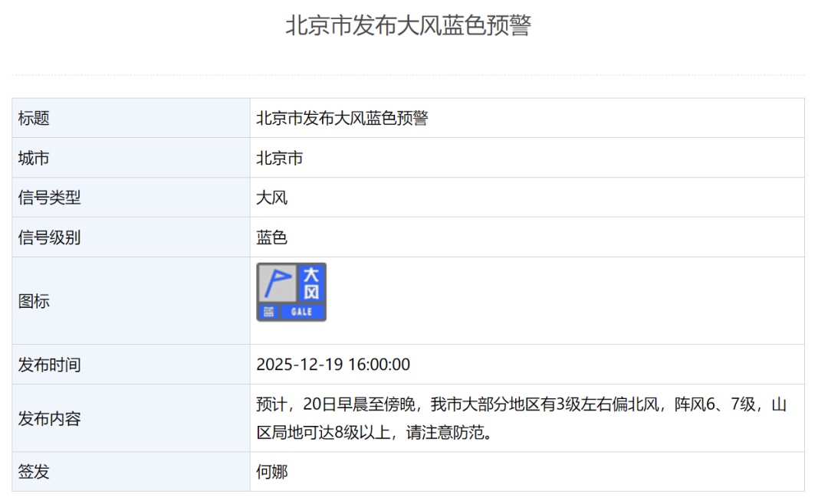Select the wind flag symbol in the icon
Screen dimensions: 828x504
point(278,283)
